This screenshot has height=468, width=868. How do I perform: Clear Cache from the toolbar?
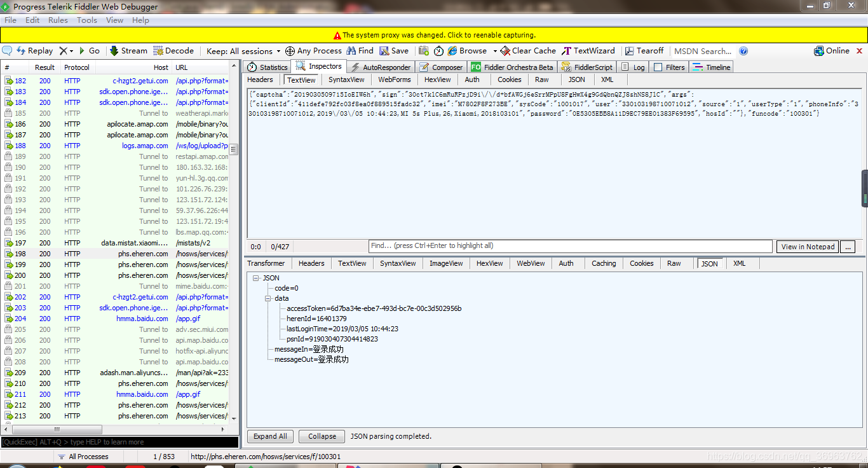click(528, 51)
